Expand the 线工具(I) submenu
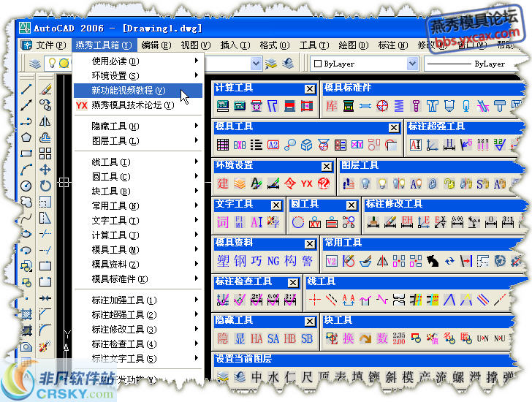 [138, 162]
